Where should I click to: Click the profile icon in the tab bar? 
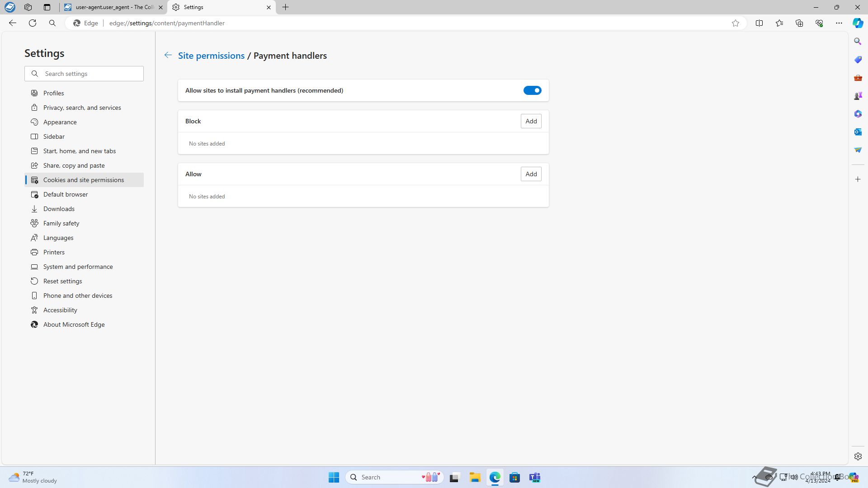tap(9, 7)
